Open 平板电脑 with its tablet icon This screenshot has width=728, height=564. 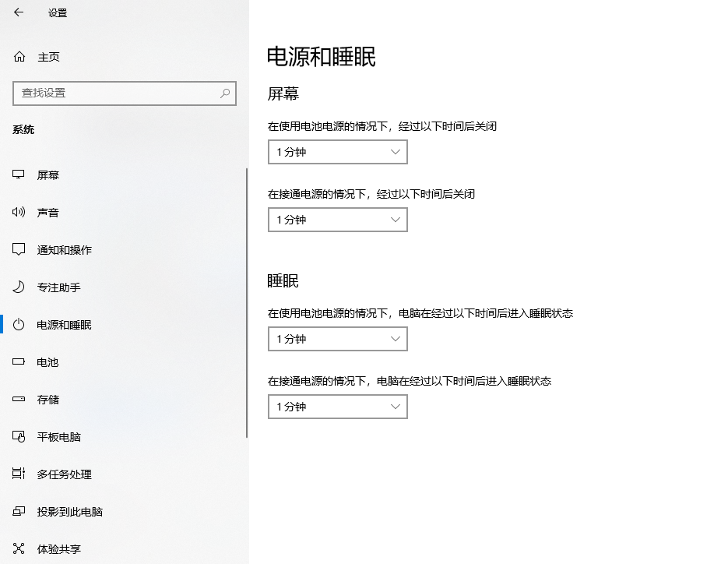pyautogui.click(x=18, y=436)
